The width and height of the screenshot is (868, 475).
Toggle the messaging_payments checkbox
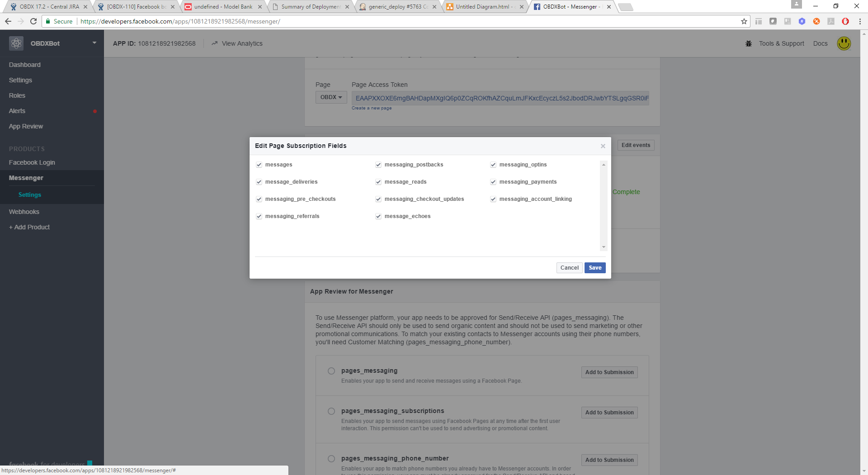tap(493, 182)
